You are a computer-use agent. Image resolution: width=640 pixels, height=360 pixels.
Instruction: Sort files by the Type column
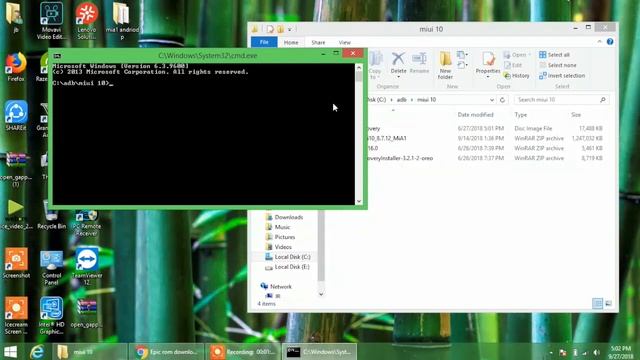click(x=521, y=115)
